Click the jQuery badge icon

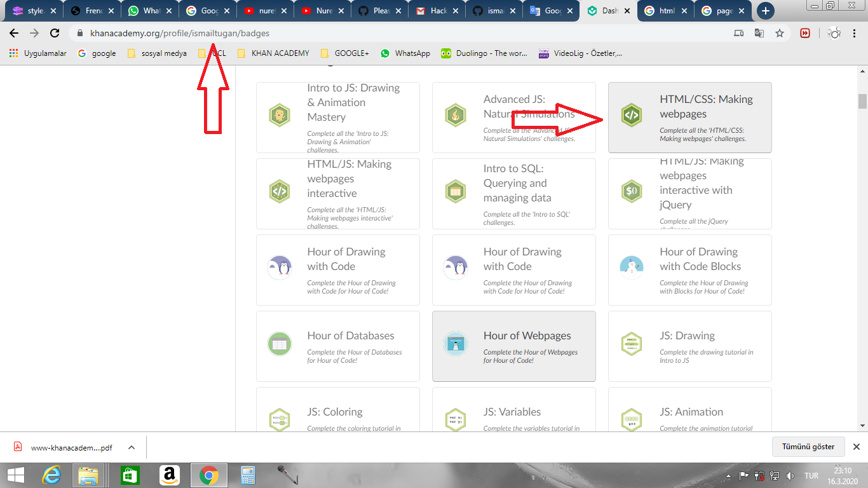click(631, 191)
